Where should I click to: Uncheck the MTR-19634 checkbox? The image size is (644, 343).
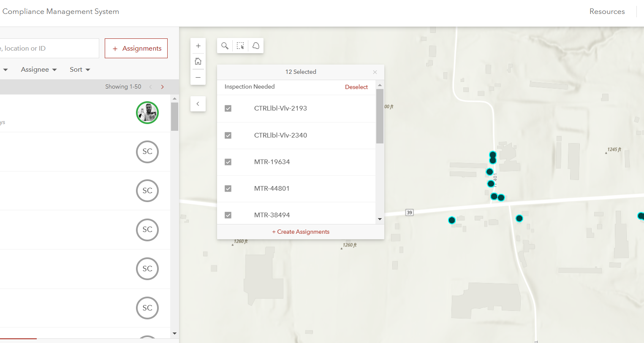[x=228, y=162]
